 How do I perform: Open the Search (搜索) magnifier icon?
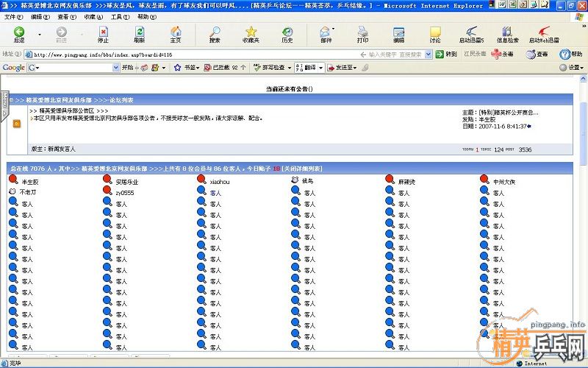pyautogui.click(x=215, y=35)
